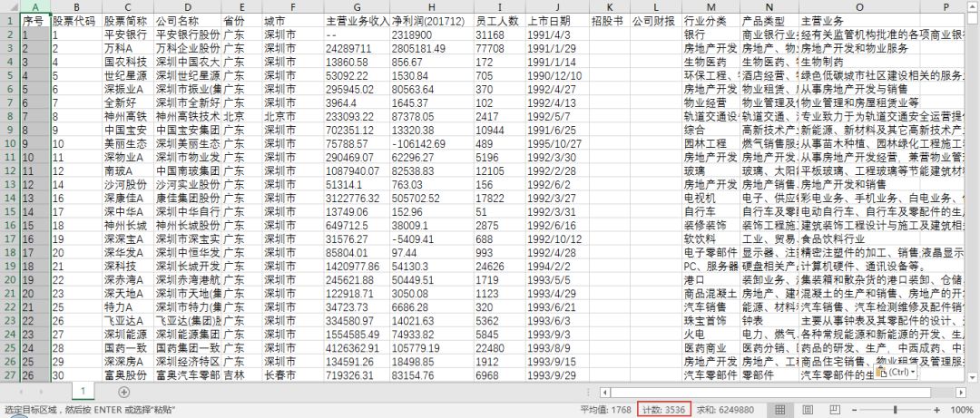Click revenue cell 4126362.91

tap(357, 348)
